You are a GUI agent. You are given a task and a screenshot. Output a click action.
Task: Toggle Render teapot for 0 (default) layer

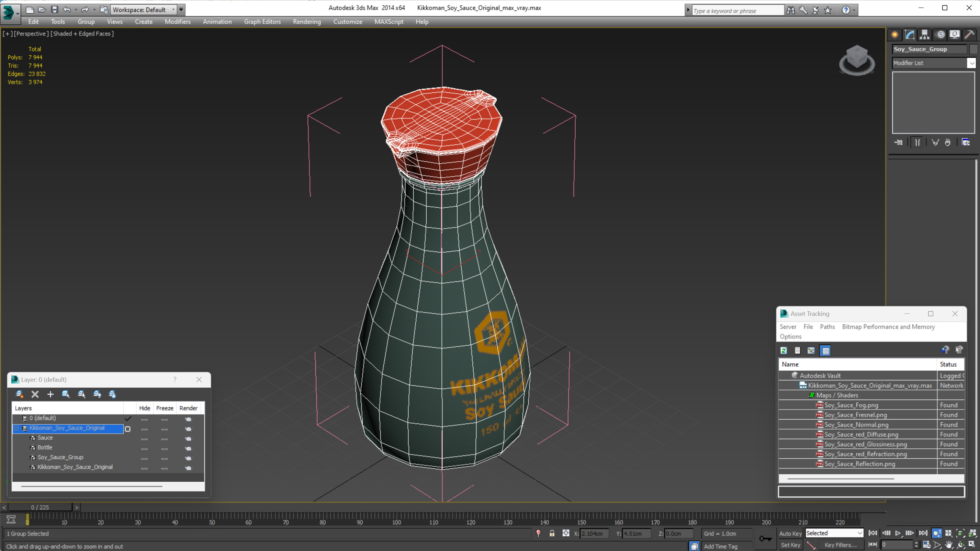click(x=188, y=419)
